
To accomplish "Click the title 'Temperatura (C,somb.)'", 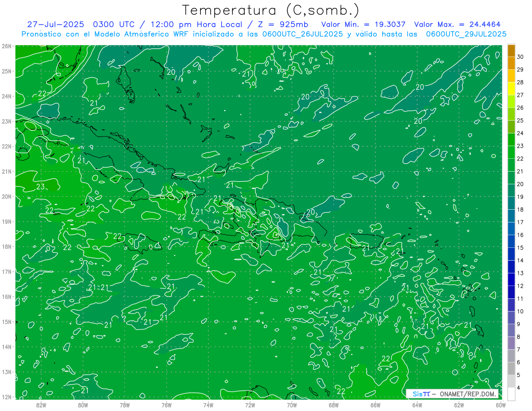I will [x=270, y=10].
